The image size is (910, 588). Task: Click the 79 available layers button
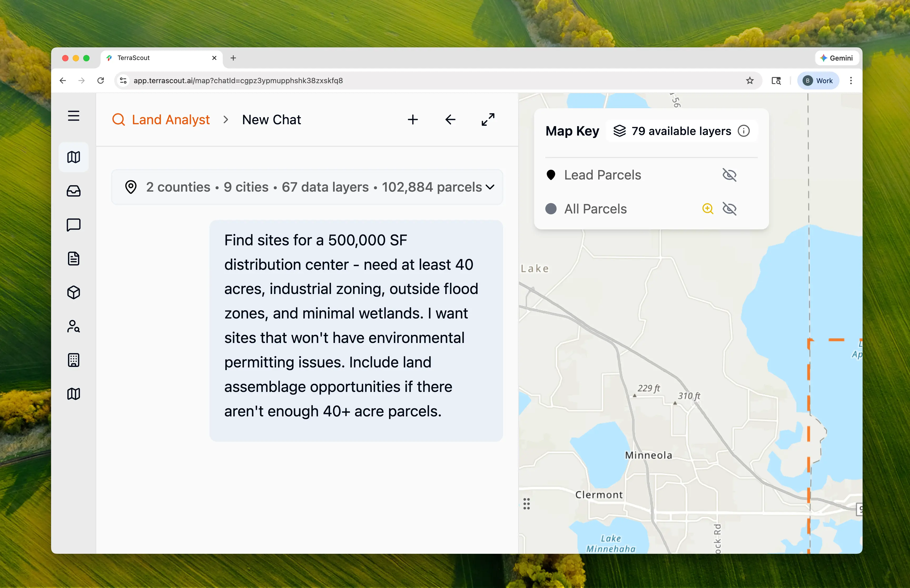pyautogui.click(x=672, y=131)
